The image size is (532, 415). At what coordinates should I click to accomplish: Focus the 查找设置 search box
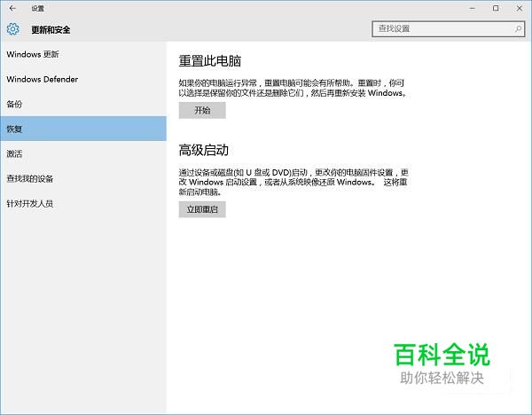(448, 29)
